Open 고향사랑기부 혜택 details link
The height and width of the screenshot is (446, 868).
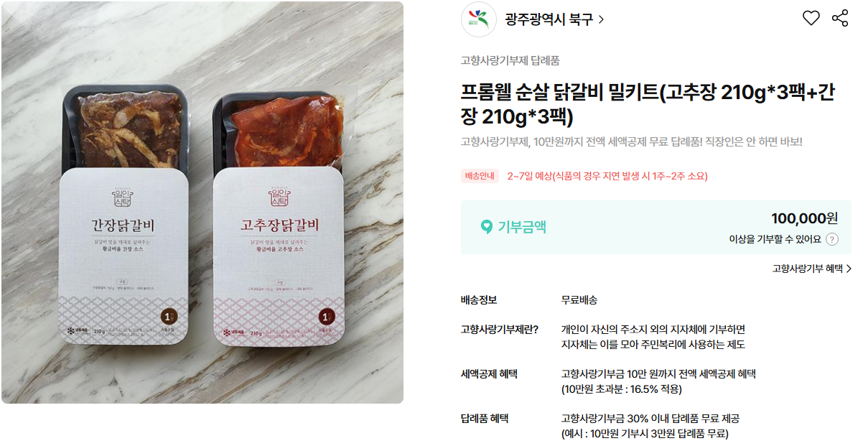point(808,269)
